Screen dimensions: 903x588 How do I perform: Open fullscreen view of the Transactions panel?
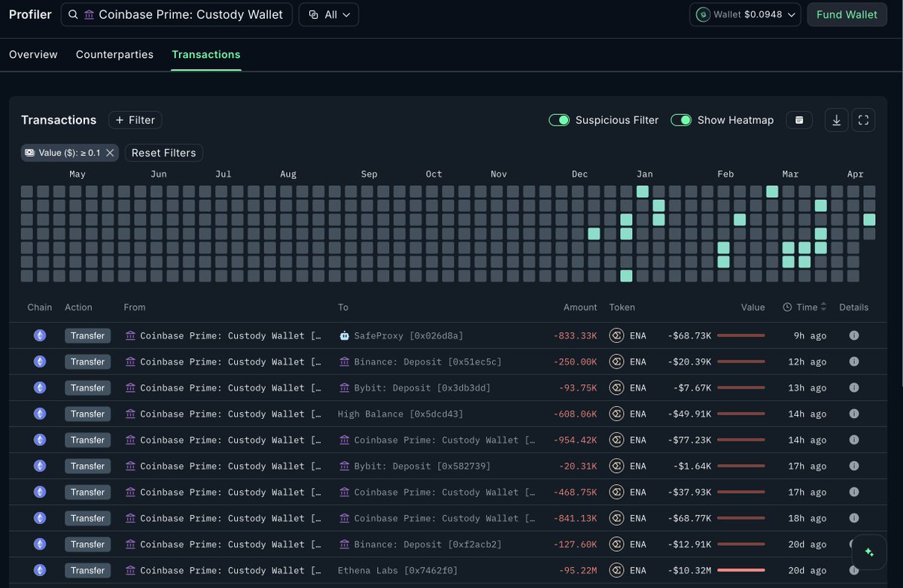pyautogui.click(x=863, y=120)
